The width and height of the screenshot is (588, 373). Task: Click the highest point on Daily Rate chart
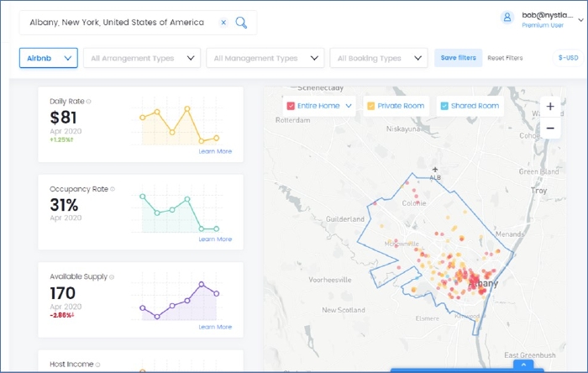click(x=187, y=109)
